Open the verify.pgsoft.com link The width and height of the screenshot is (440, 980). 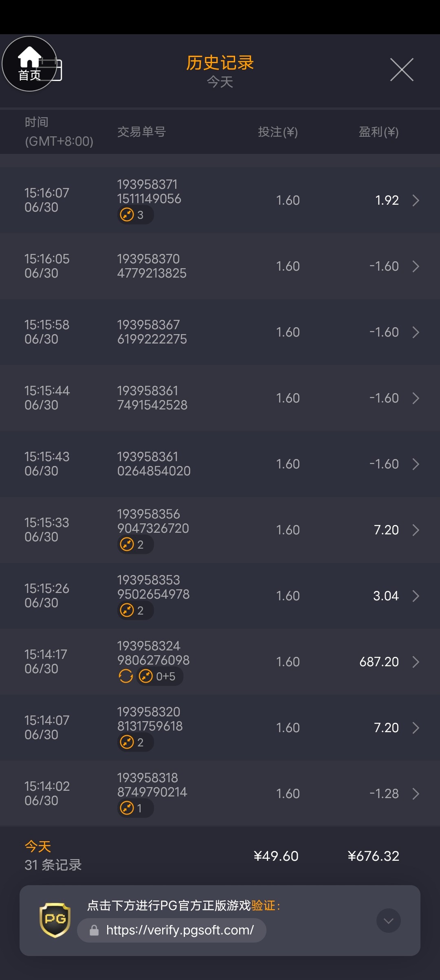point(180,930)
